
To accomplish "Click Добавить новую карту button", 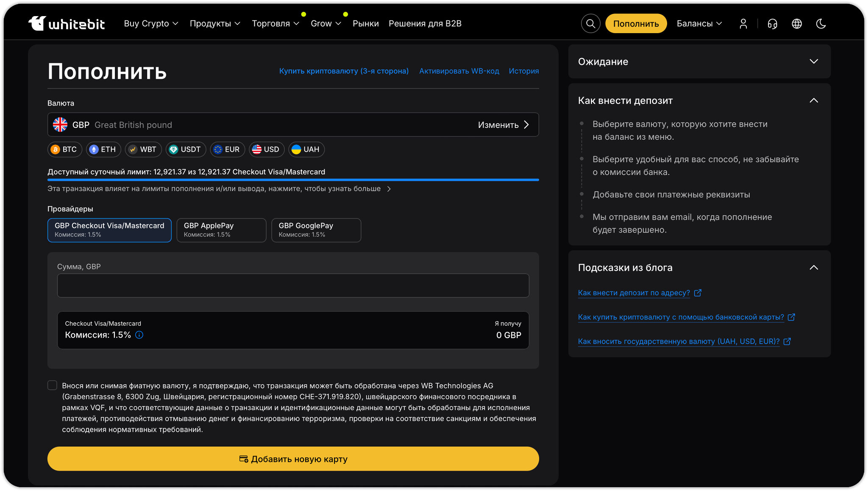I will 293,459.
